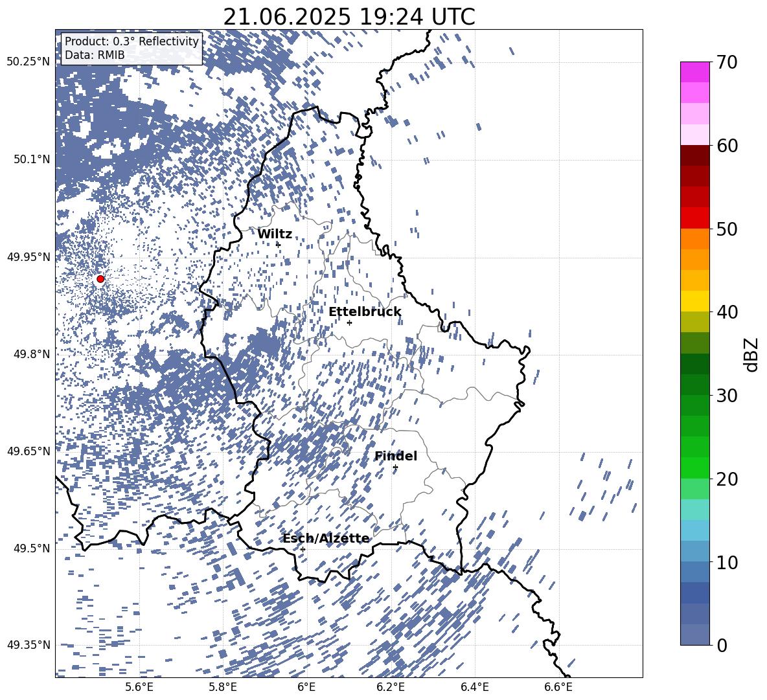The width and height of the screenshot is (767, 700).
Task: Click the 49.65°N latitude label
Action: point(29,451)
